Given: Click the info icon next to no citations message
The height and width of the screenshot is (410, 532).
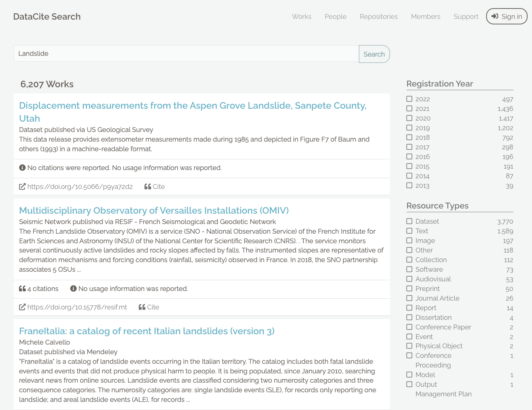Looking at the screenshot, I should [x=22, y=167].
